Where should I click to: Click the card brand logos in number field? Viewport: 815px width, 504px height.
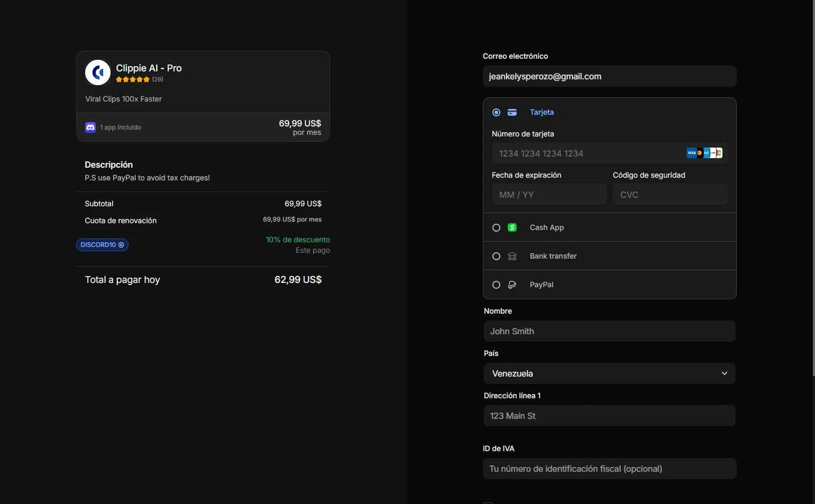[x=704, y=153]
